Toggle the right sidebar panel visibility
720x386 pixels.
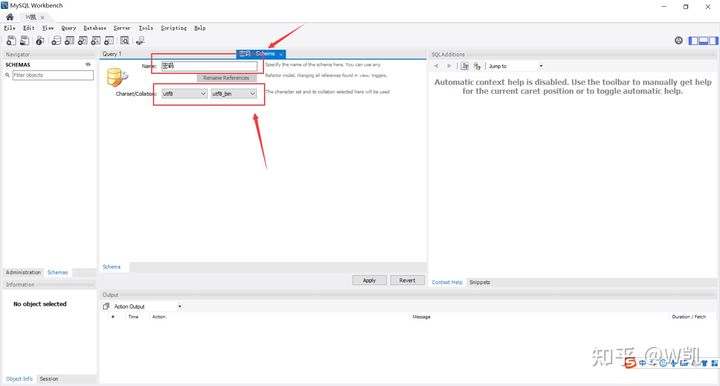coord(713,41)
